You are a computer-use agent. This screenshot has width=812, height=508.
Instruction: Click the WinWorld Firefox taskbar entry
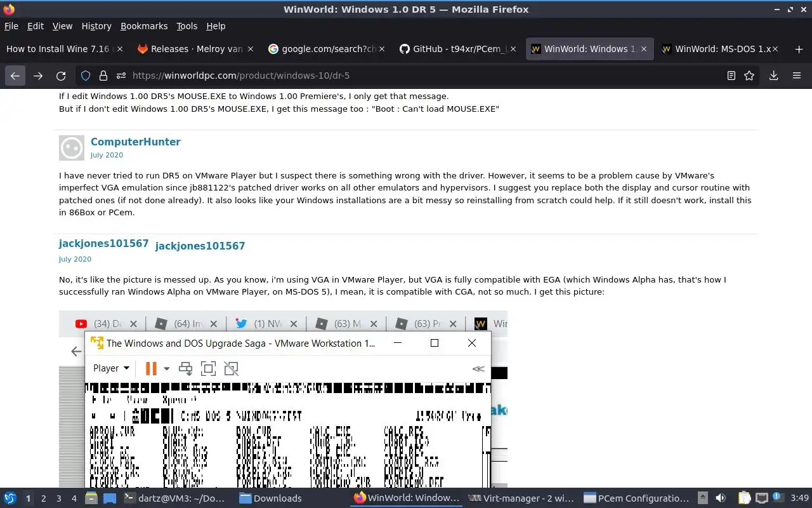tap(406, 498)
